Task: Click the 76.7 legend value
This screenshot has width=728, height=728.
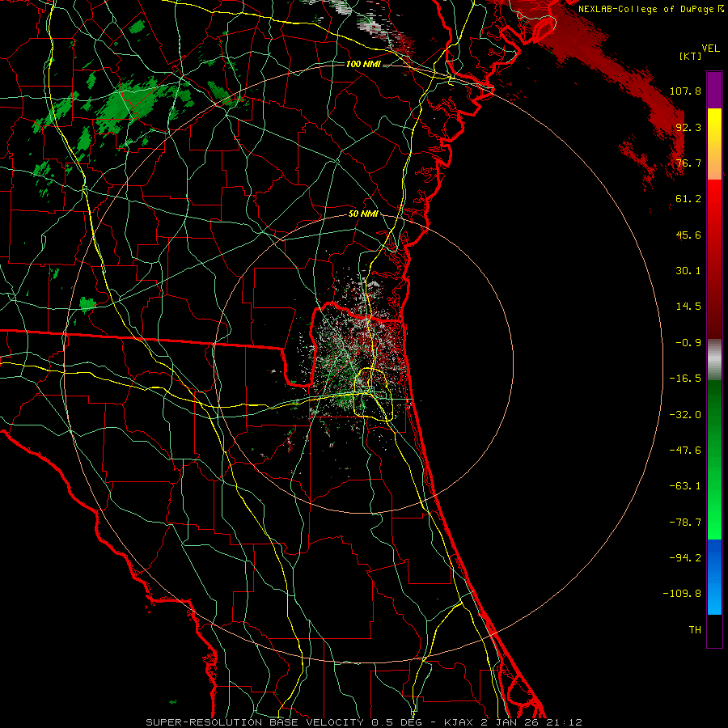Action: (x=688, y=163)
